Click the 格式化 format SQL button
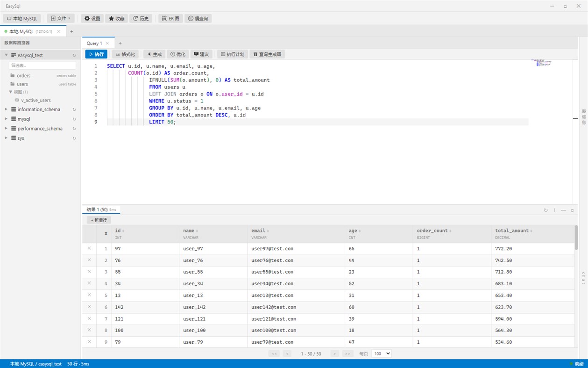The width and height of the screenshot is (588, 368). (x=125, y=54)
